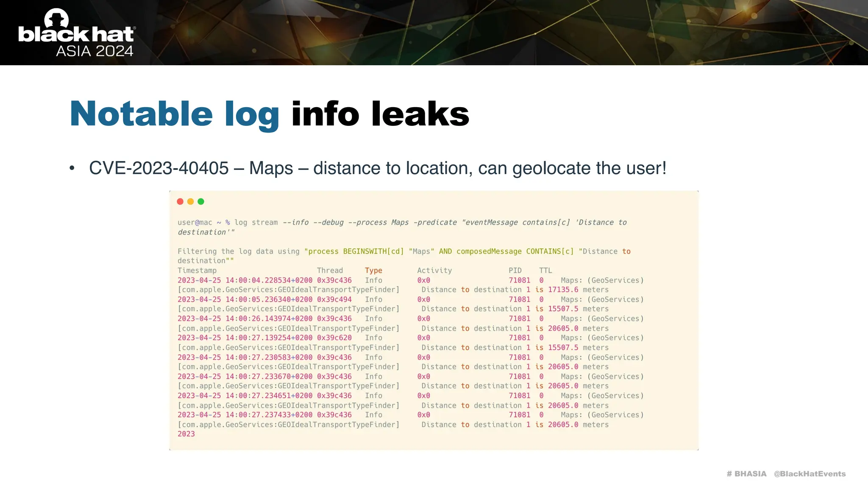Click the 'Filtering the log data using' line
The image size is (868, 488).
click(404, 256)
